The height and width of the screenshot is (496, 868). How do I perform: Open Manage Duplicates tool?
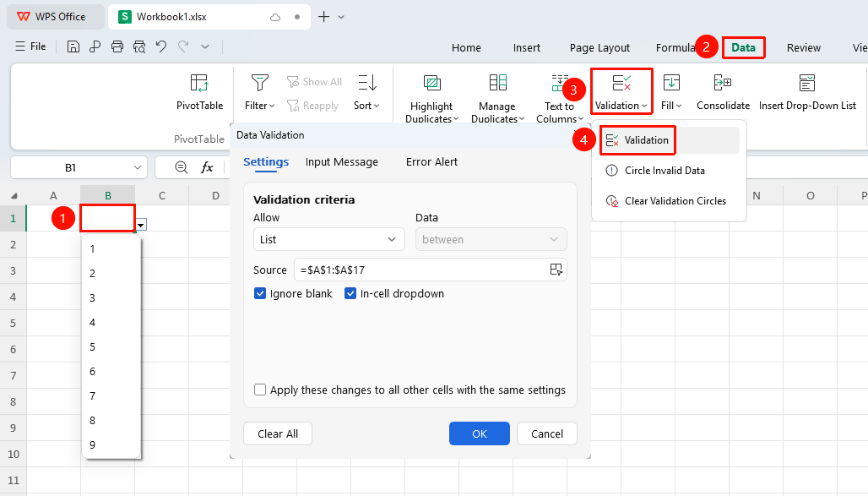pyautogui.click(x=497, y=97)
